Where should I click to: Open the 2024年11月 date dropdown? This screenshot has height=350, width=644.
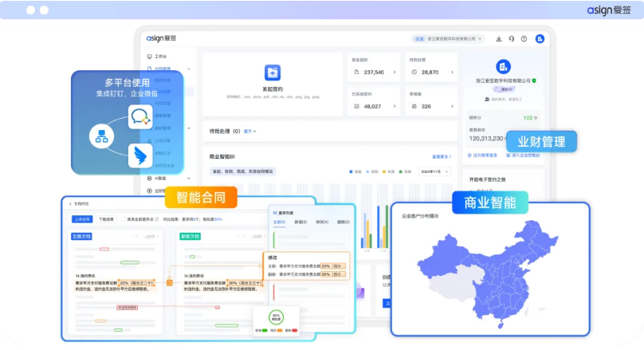click(435, 171)
